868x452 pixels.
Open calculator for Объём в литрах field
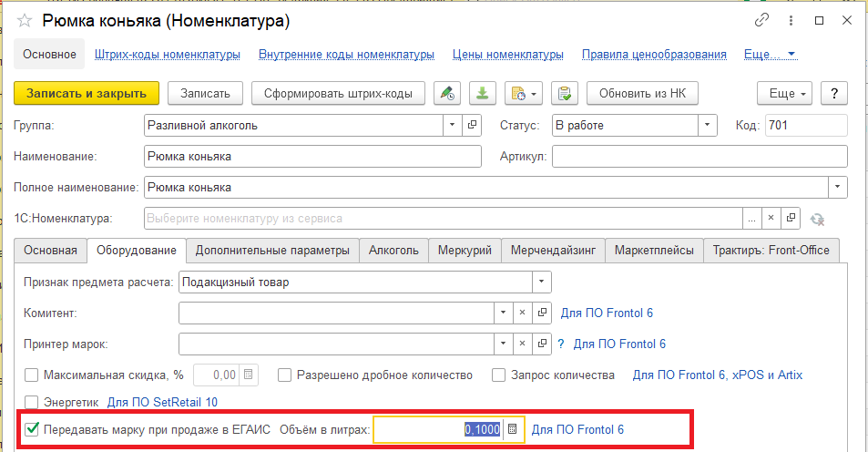click(x=513, y=429)
